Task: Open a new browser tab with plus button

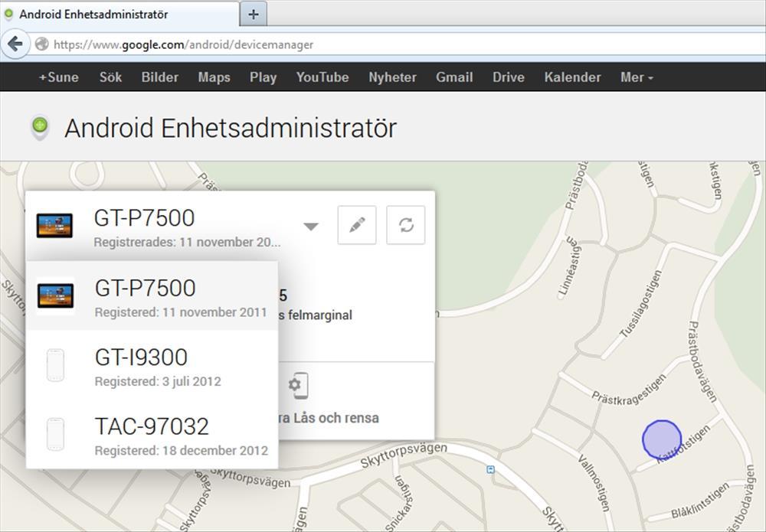Action: click(x=253, y=14)
